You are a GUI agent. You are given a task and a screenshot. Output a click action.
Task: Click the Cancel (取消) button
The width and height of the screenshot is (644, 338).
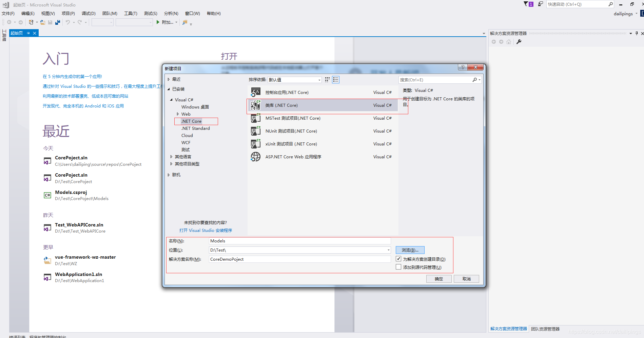pyautogui.click(x=467, y=279)
